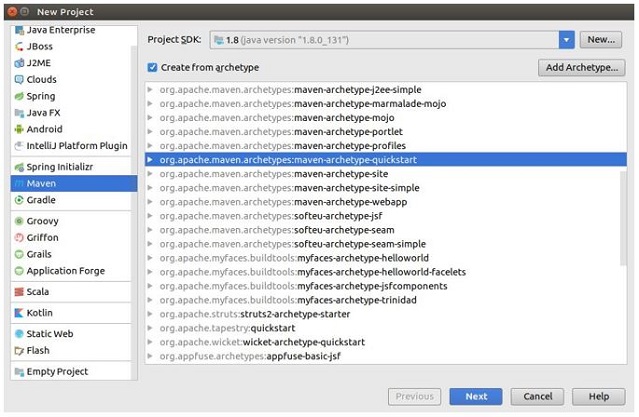Click the New... SDK button

pyautogui.click(x=601, y=40)
